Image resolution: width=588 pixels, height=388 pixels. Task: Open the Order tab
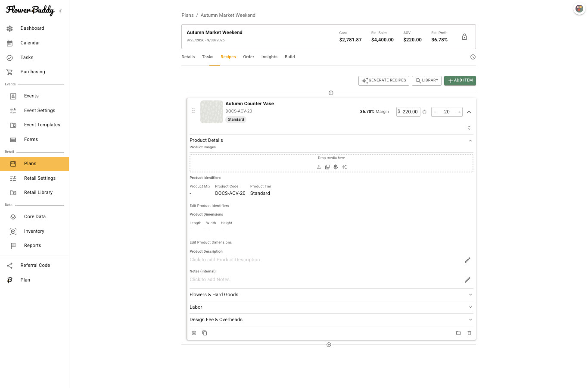pyautogui.click(x=249, y=57)
